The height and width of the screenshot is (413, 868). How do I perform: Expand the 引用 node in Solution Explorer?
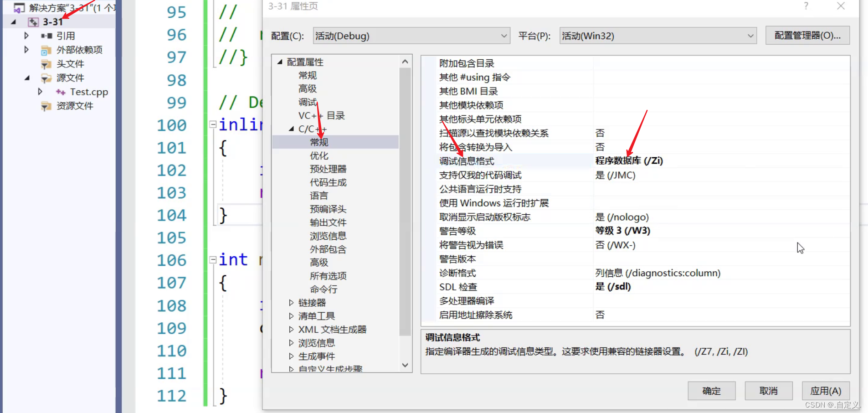pos(26,36)
